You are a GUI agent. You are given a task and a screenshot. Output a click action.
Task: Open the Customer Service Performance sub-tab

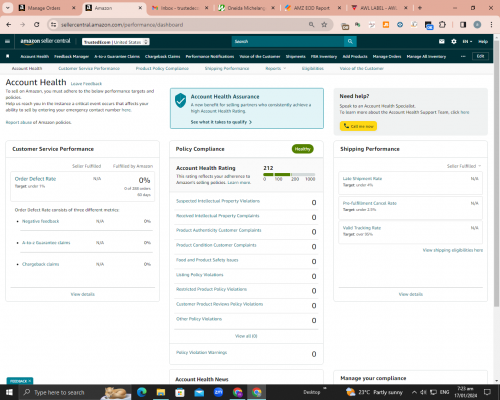coord(89,68)
